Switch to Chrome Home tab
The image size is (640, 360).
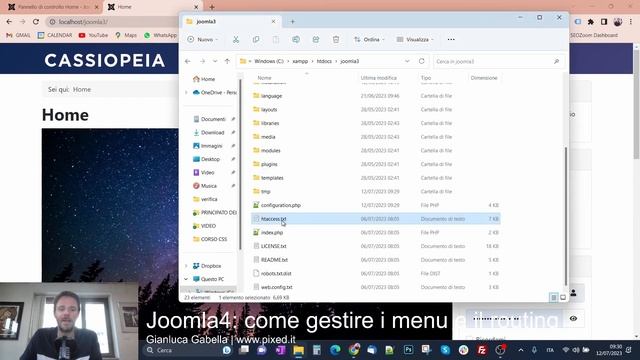click(153, 7)
